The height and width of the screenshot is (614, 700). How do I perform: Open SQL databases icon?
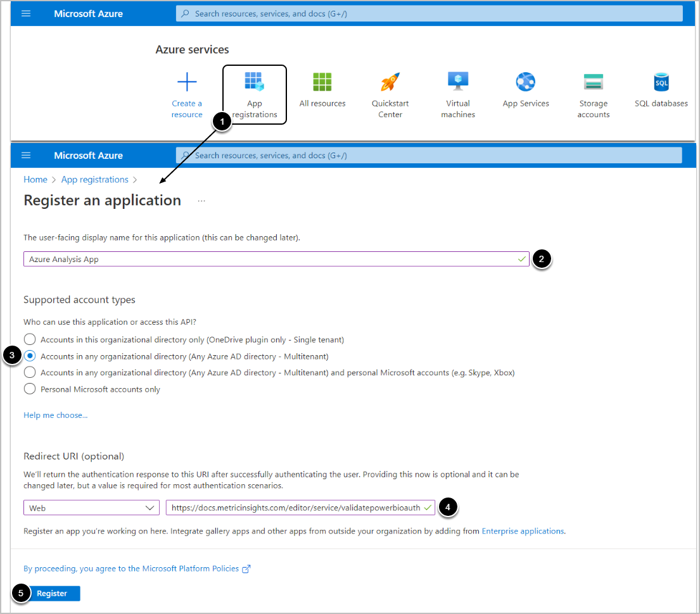coord(661,82)
